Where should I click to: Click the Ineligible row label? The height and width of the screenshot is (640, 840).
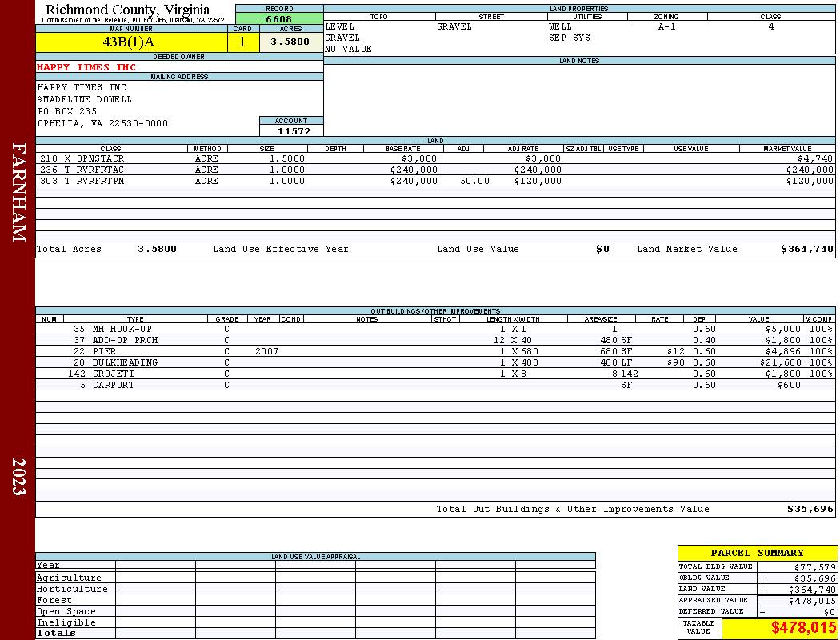(x=66, y=623)
